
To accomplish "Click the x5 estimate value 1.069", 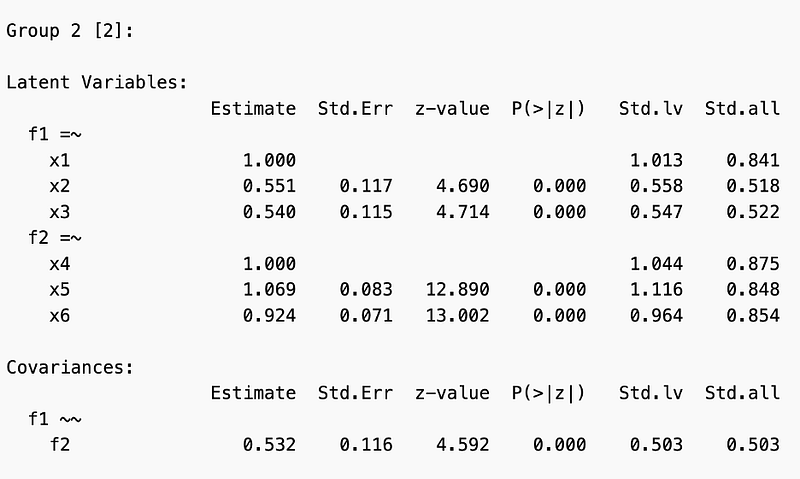I will (x=269, y=290).
